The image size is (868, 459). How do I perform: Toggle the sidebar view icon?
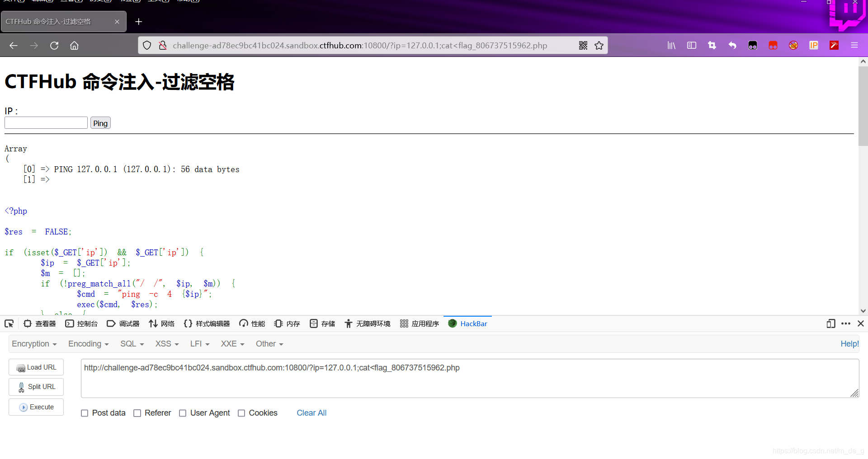692,46
